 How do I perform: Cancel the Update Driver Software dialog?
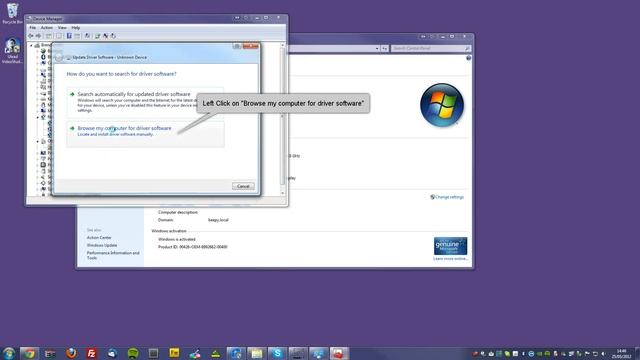243,186
